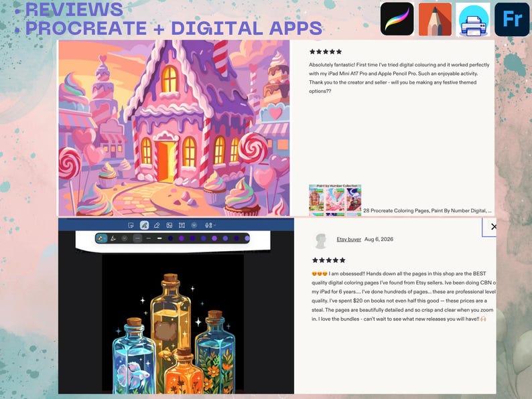The height and width of the screenshot is (399, 532).
Task: Select the partly hidden lavender swatch at end
Action: [x=247, y=238]
